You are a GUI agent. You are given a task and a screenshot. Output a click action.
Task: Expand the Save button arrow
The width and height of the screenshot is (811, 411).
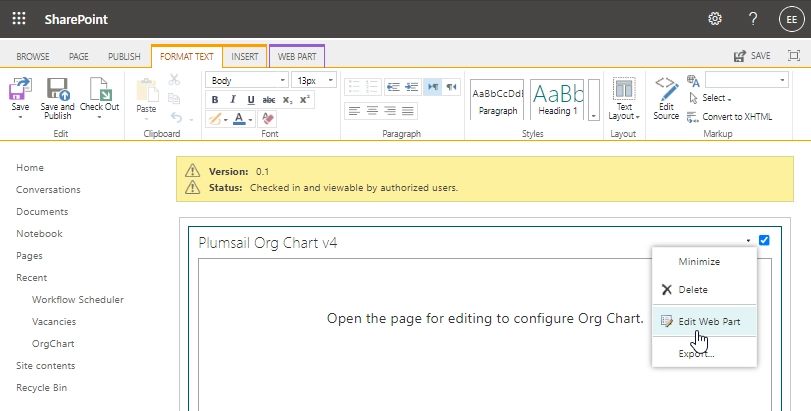point(20,117)
